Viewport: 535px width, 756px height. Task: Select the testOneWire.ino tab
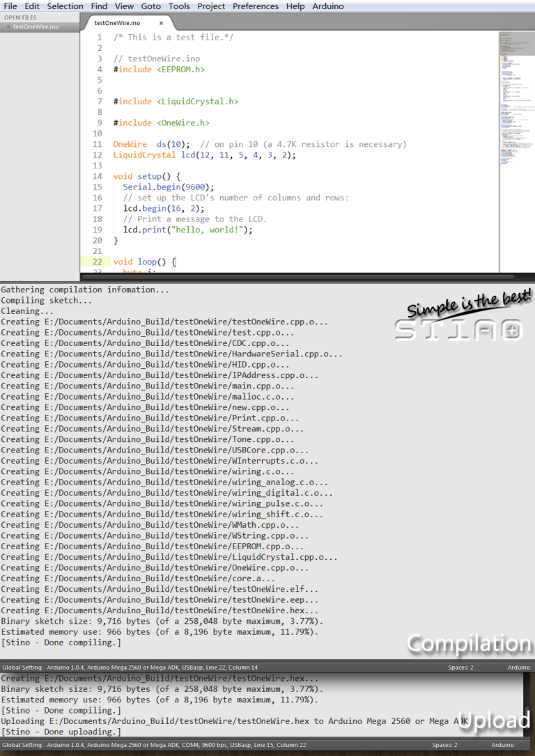pos(118,23)
